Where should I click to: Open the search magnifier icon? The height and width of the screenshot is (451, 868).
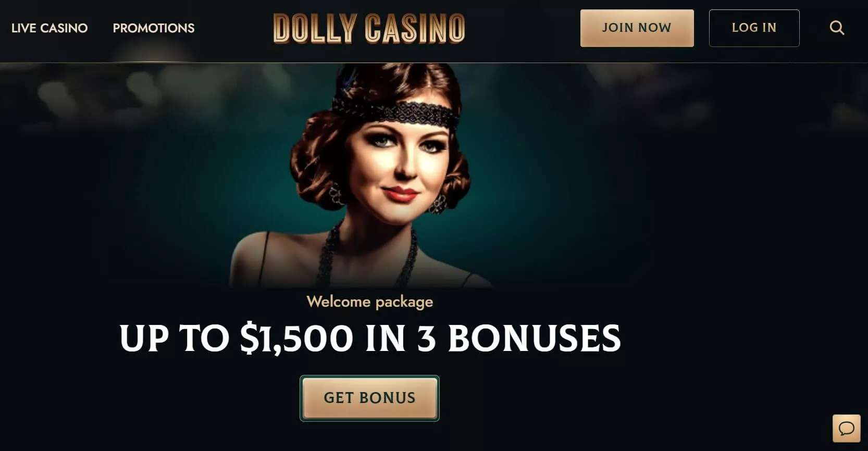click(837, 28)
